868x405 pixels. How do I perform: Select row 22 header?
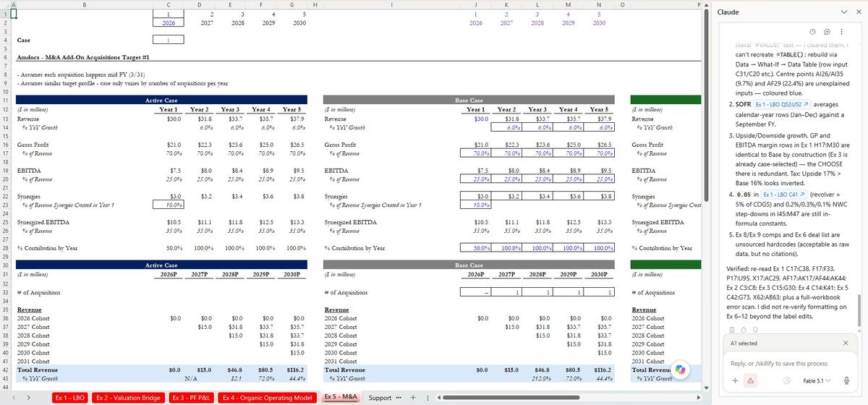4,196
